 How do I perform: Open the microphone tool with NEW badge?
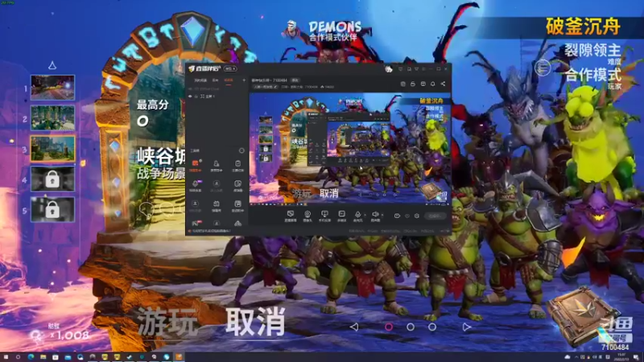pyautogui.click(x=195, y=186)
